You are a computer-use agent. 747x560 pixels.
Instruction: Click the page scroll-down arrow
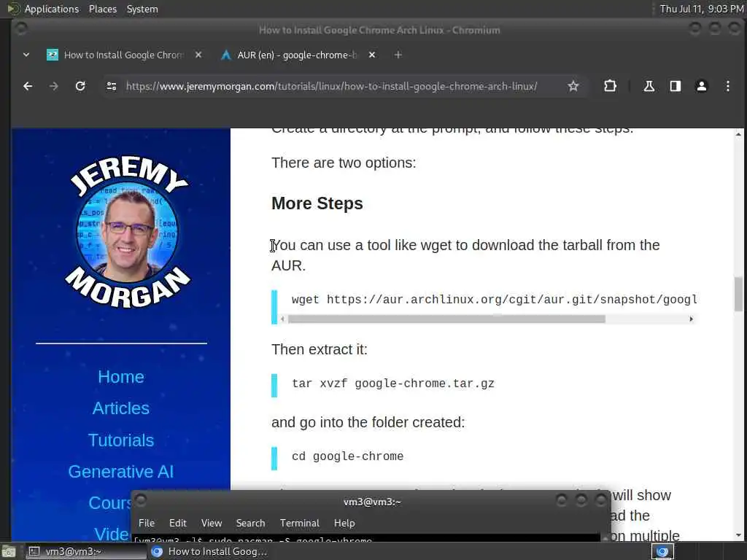[738, 534]
